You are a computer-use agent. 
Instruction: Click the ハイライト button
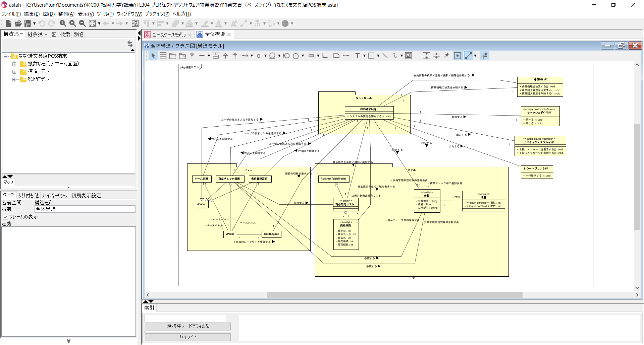(x=188, y=337)
